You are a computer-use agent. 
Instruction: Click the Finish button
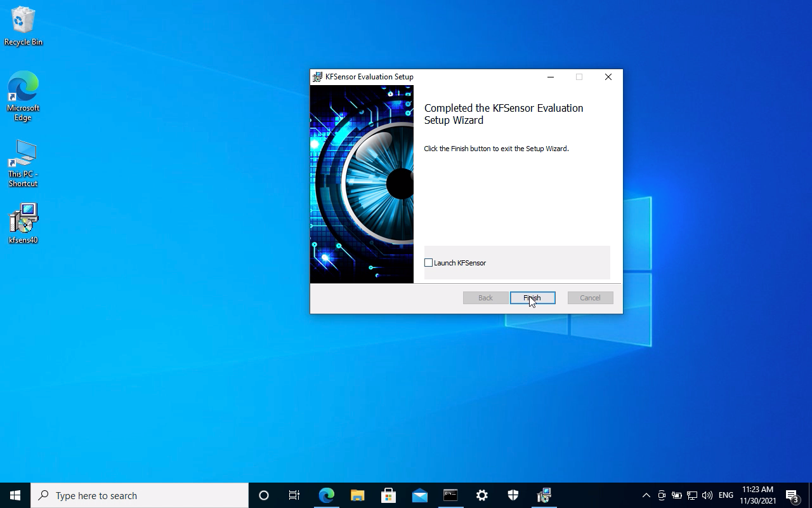pos(532,298)
